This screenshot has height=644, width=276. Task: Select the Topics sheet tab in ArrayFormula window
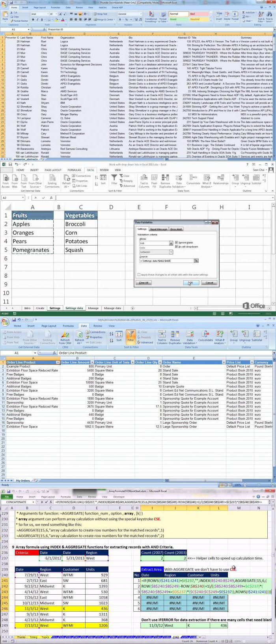pyautogui.click(x=45, y=637)
